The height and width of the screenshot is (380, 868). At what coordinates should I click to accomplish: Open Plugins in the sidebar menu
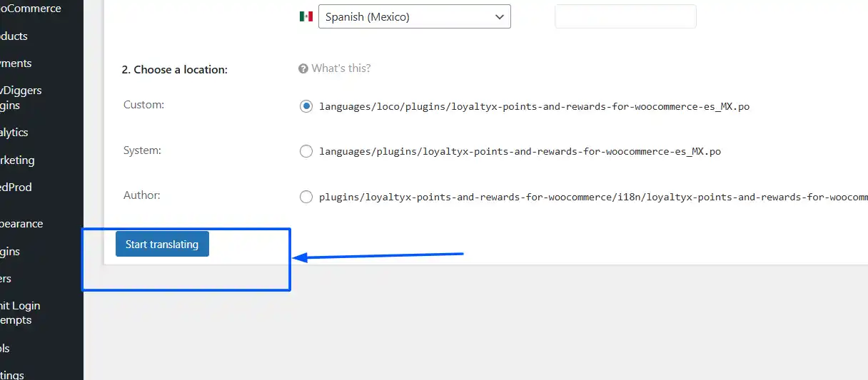point(10,251)
